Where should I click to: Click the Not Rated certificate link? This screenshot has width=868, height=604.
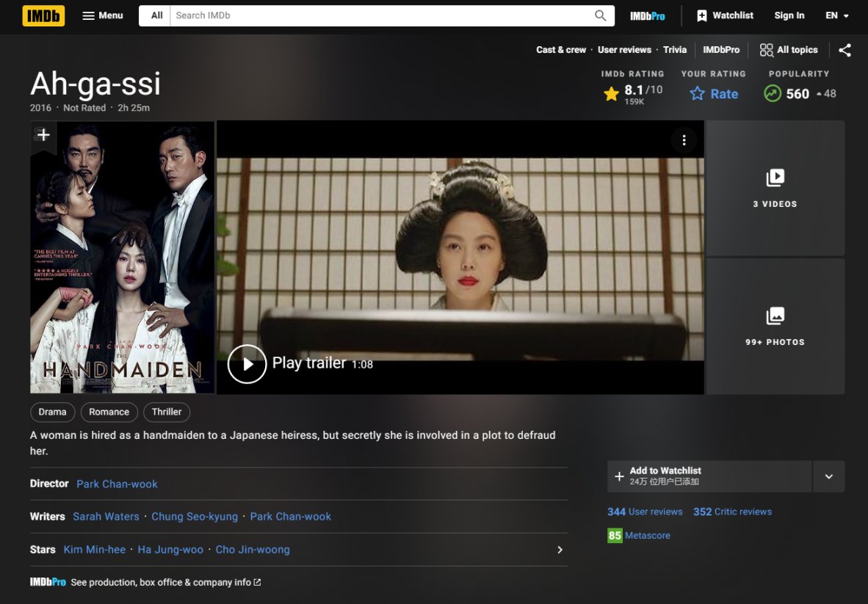[x=84, y=108]
